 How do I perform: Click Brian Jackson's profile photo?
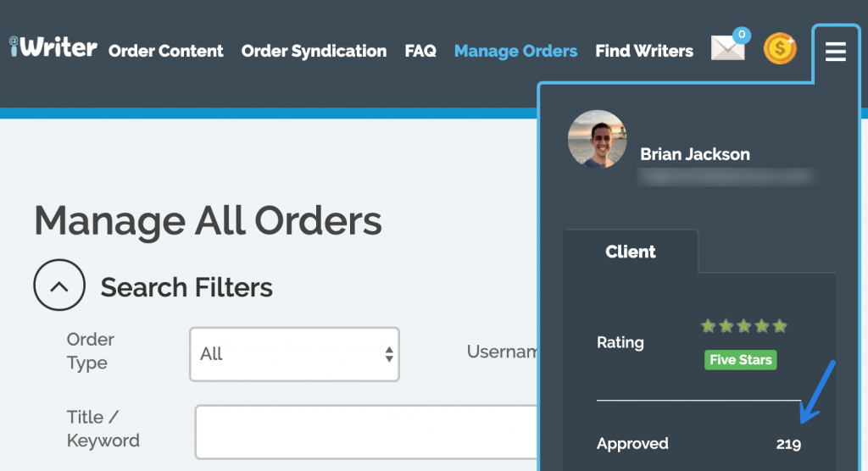click(x=598, y=139)
